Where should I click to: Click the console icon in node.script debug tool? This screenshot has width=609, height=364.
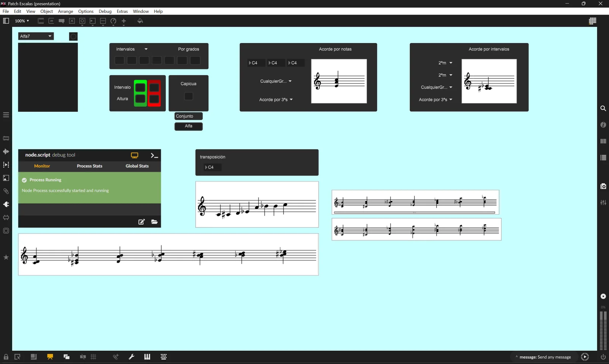coord(154,155)
